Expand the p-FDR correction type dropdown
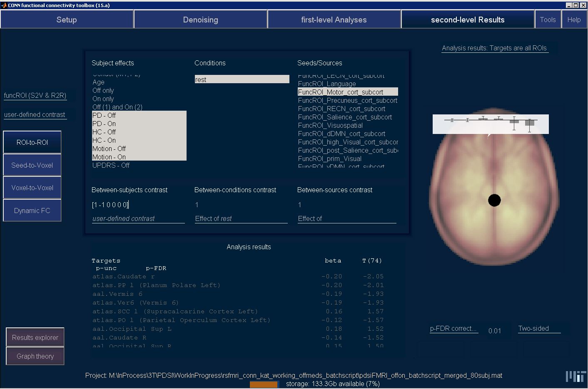Viewport: 588px width, 389px height. tap(453, 328)
